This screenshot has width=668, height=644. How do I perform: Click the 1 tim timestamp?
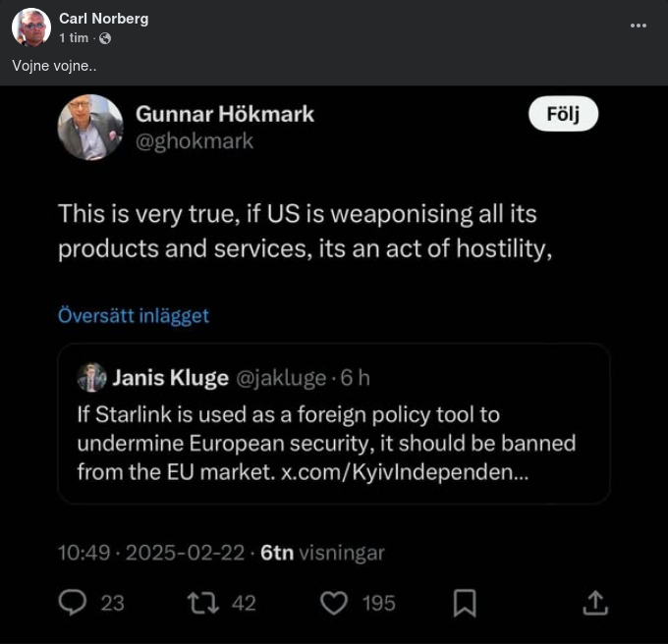click(x=74, y=38)
